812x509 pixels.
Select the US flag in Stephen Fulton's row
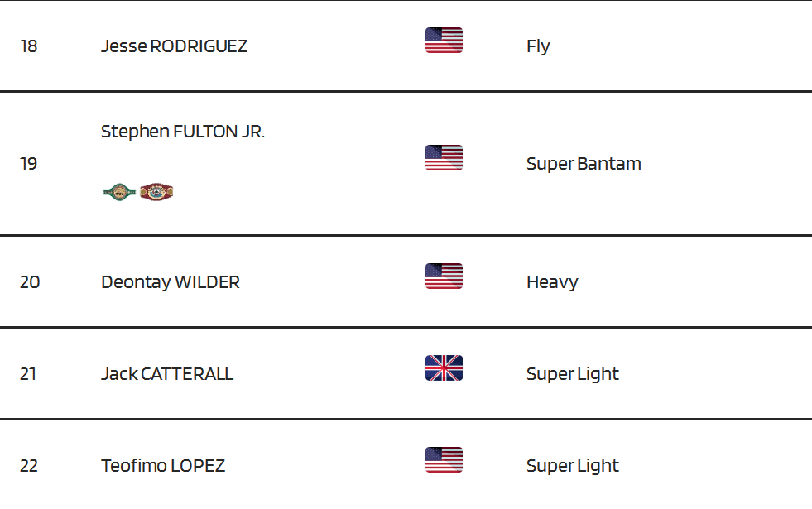coord(444,158)
